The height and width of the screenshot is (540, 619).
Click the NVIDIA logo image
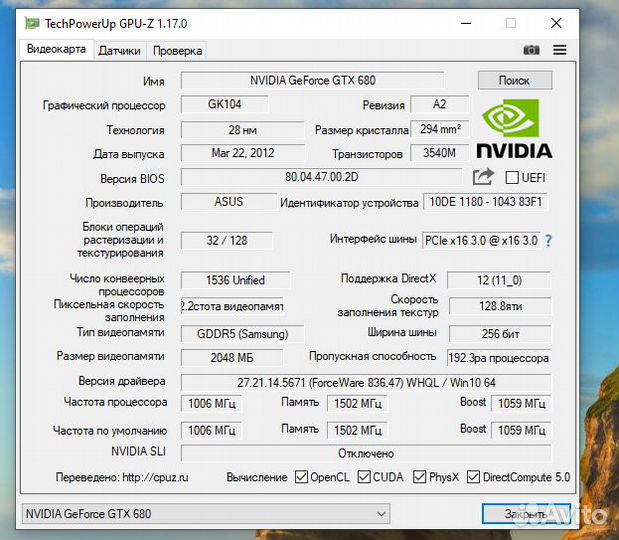514,129
